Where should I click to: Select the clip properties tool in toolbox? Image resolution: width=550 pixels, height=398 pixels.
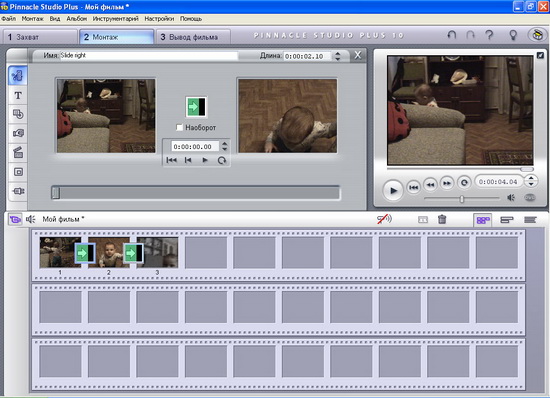click(x=18, y=76)
